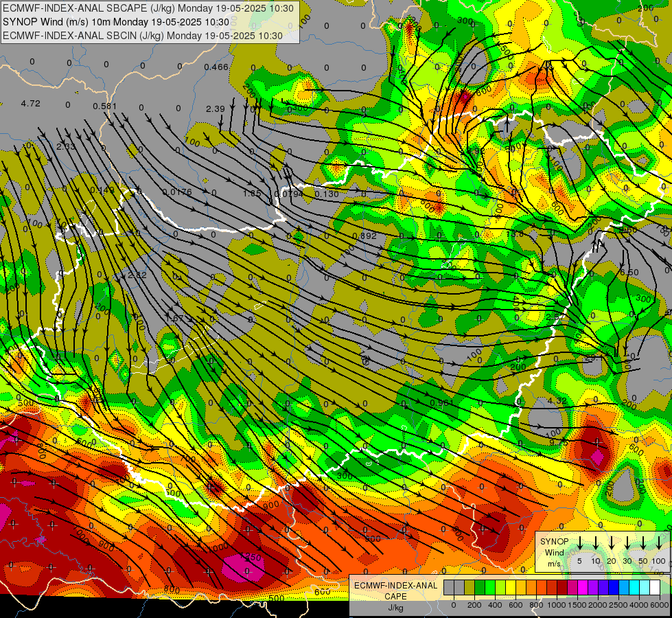Pick the olive 100-200 J/kg CAPE legend swatch
Viewport: 672px width, 618px height.
[470, 587]
